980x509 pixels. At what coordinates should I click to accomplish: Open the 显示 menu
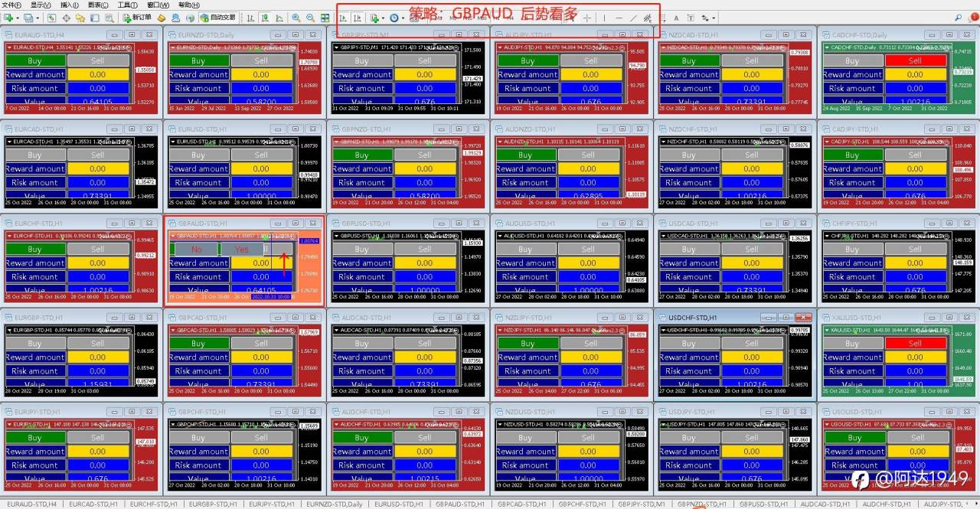point(41,5)
